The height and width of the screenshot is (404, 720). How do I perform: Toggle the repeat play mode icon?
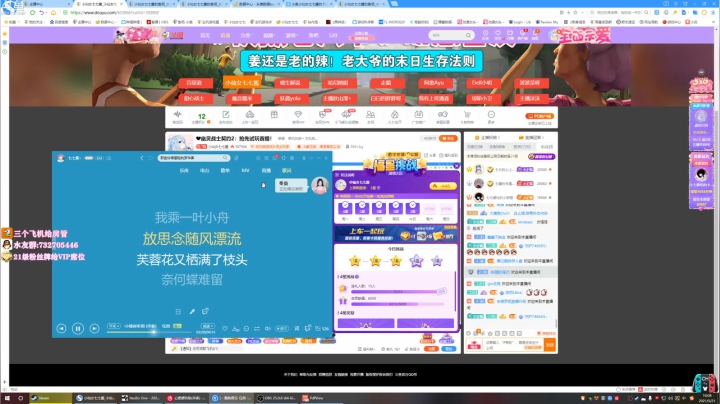coord(257,328)
